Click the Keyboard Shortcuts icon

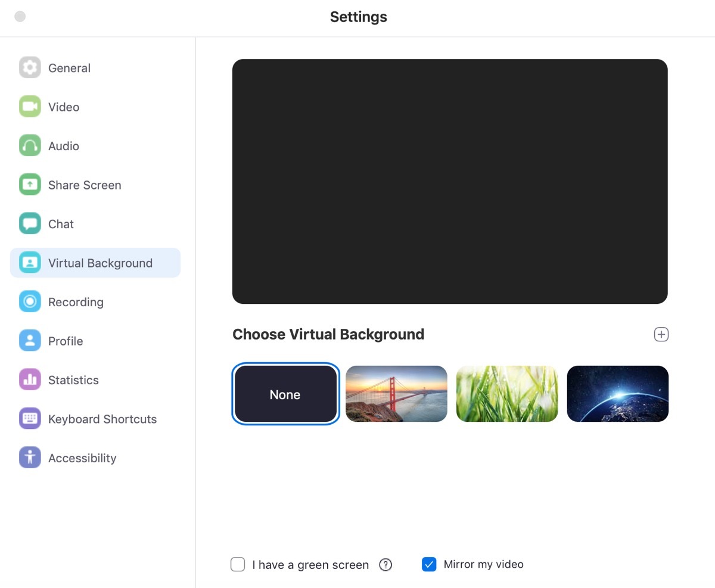click(29, 418)
